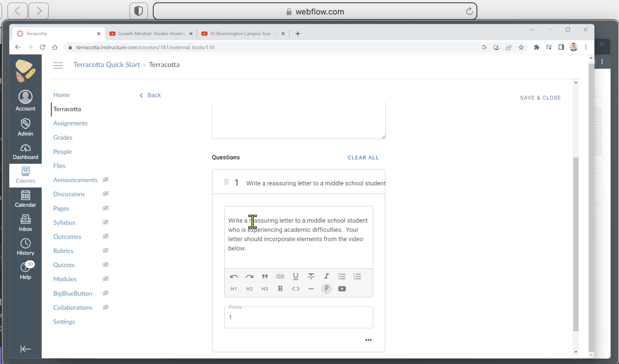Open Files in course navigation

[59, 166]
